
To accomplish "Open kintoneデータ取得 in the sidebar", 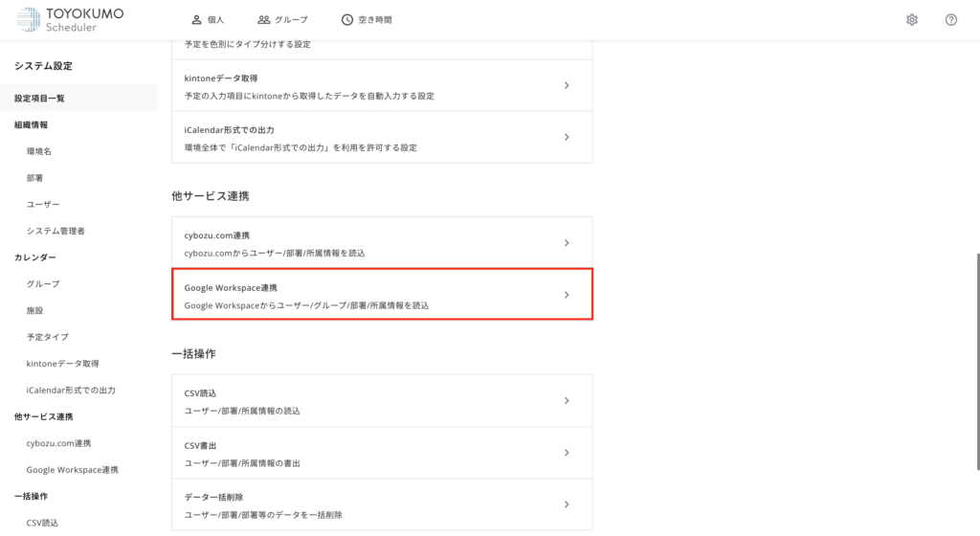I will (x=62, y=364).
